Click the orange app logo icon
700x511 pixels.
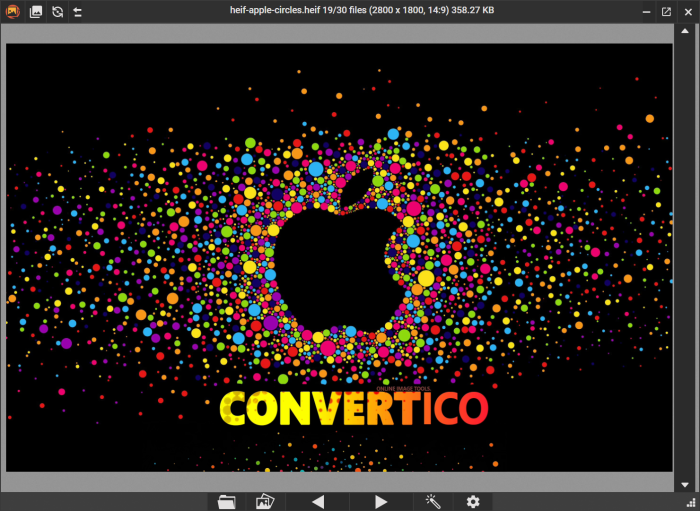tap(12, 11)
